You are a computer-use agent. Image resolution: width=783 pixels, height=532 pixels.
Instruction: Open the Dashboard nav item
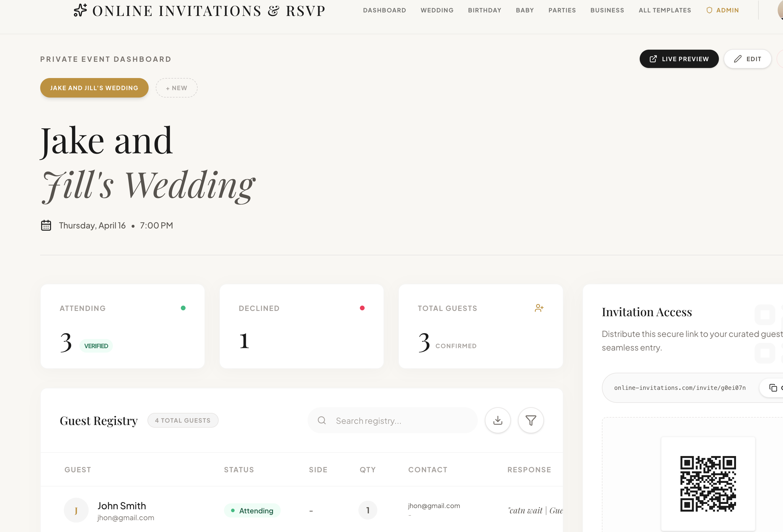point(384,10)
